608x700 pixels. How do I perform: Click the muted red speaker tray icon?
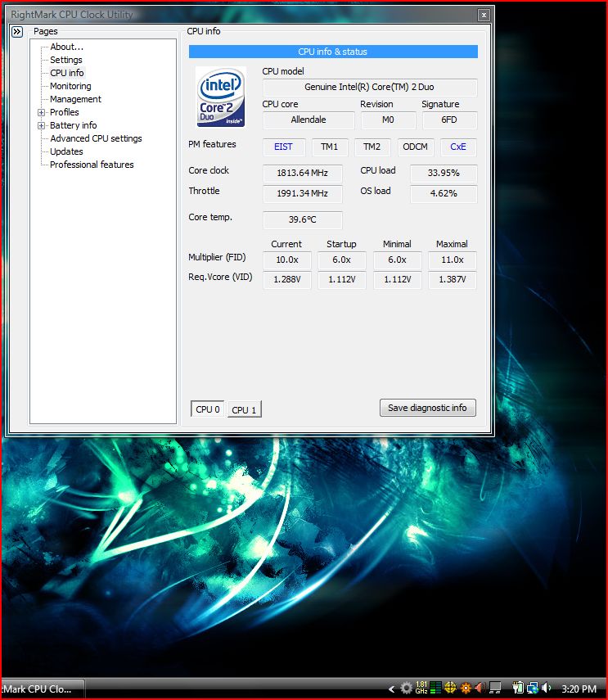[x=480, y=689]
